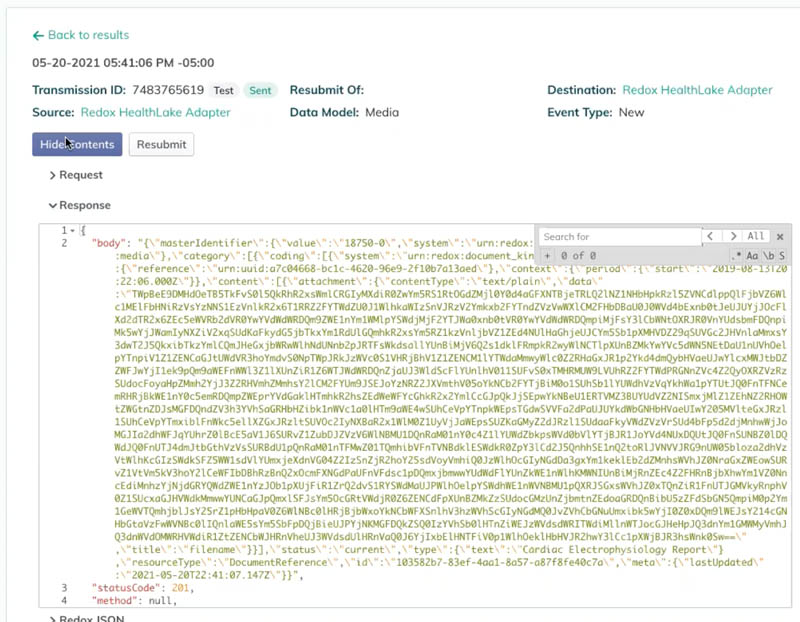The height and width of the screenshot is (622, 800).
Task: Collapse the Response section
Action: (80, 205)
